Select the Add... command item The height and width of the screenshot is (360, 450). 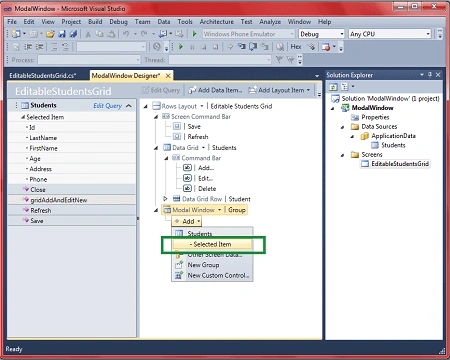pos(206,168)
